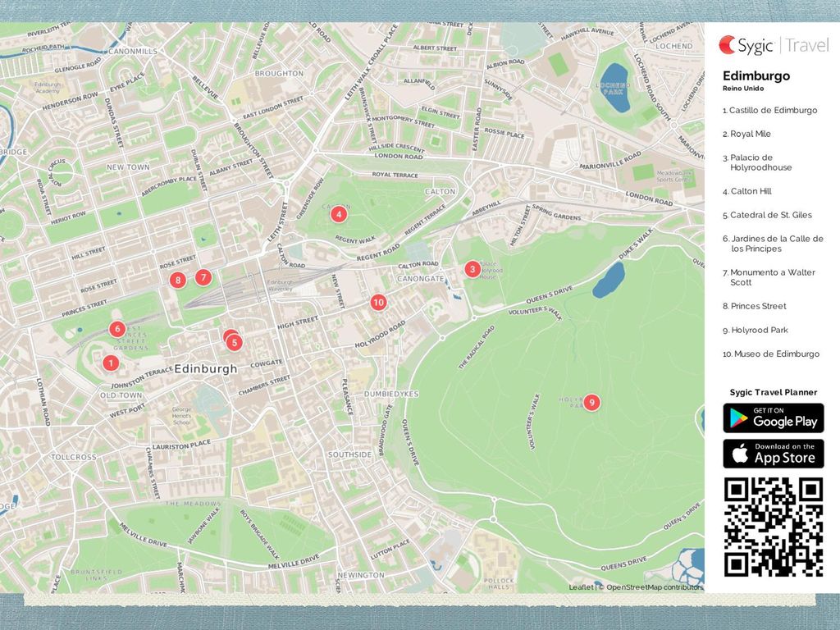Open the OpenStreetMap contributors link

(x=655, y=587)
